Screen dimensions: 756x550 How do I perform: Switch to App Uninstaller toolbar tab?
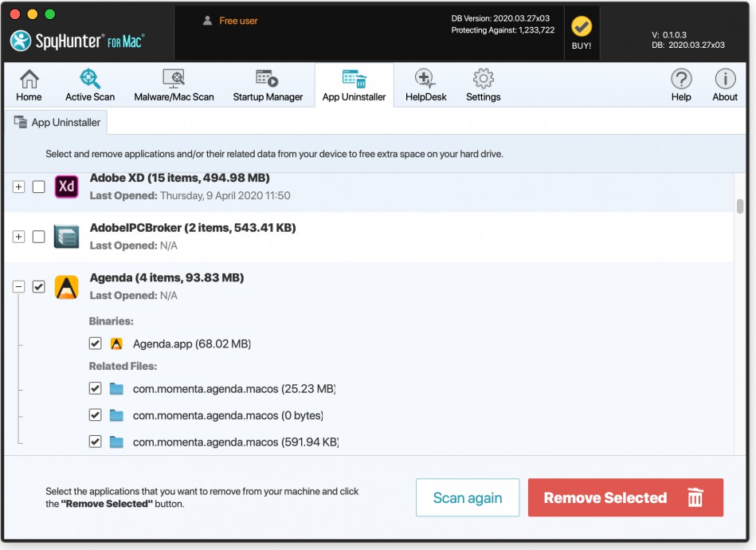[354, 84]
